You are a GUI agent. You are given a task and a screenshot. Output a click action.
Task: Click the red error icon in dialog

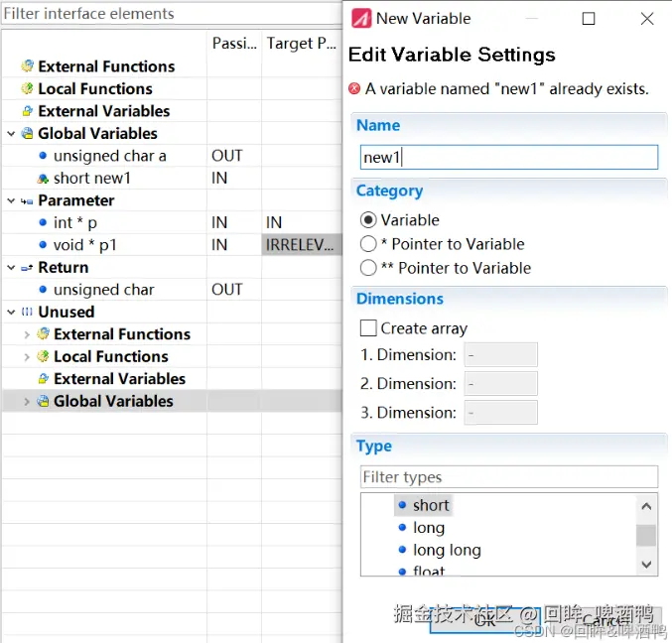pyautogui.click(x=355, y=88)
